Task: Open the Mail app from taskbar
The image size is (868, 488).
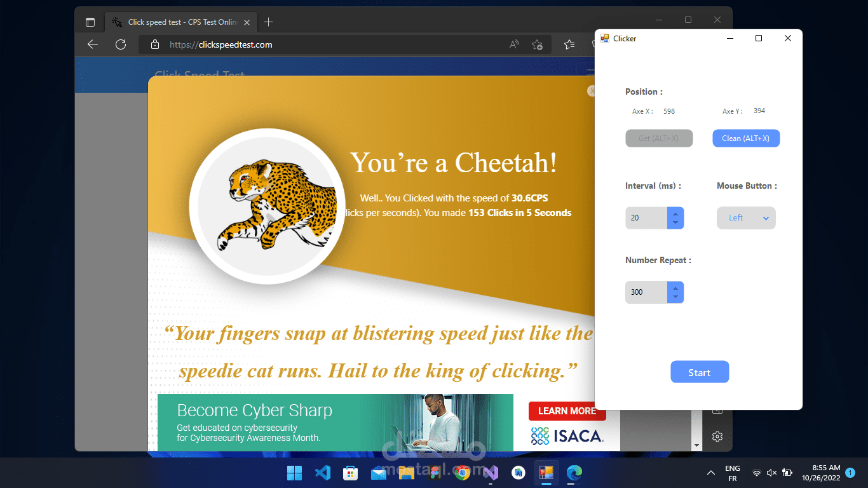Action: [379, 473]
